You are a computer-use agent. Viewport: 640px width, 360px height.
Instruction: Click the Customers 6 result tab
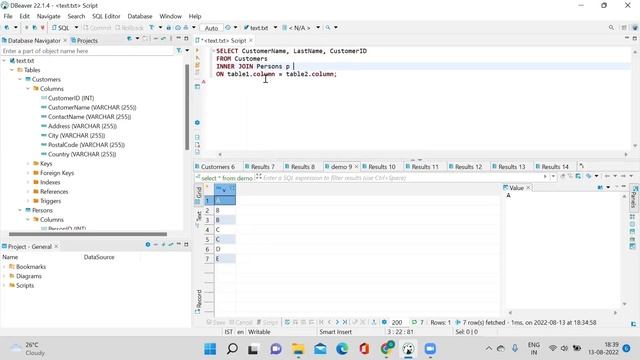pos(215,167)
